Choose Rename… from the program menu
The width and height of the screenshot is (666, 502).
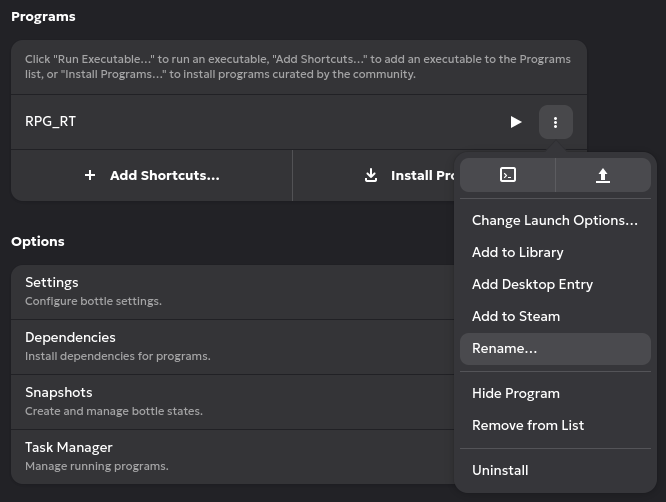tap(504, 348)
